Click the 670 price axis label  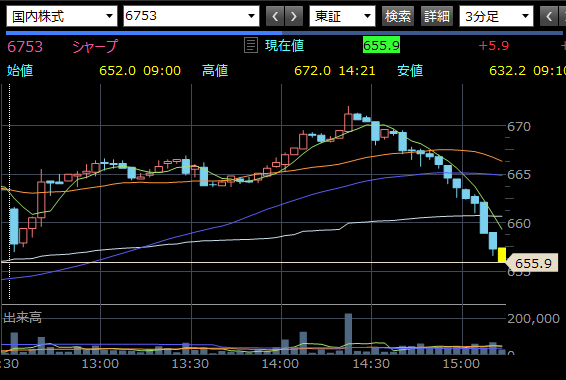519,127
